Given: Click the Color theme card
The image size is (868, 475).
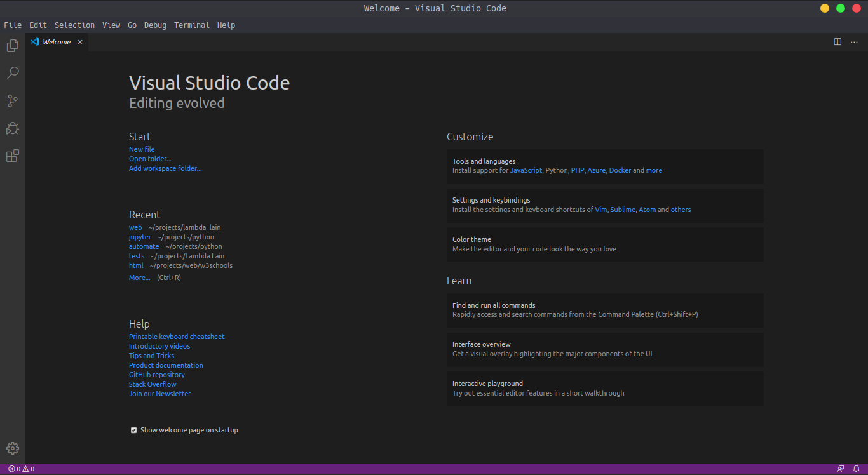Looking at the screenshot, I should coord(605,244).
